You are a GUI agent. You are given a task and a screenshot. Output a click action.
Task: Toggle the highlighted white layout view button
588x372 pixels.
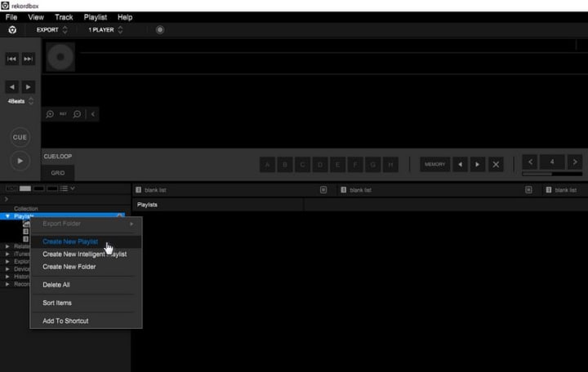(25, 188)
